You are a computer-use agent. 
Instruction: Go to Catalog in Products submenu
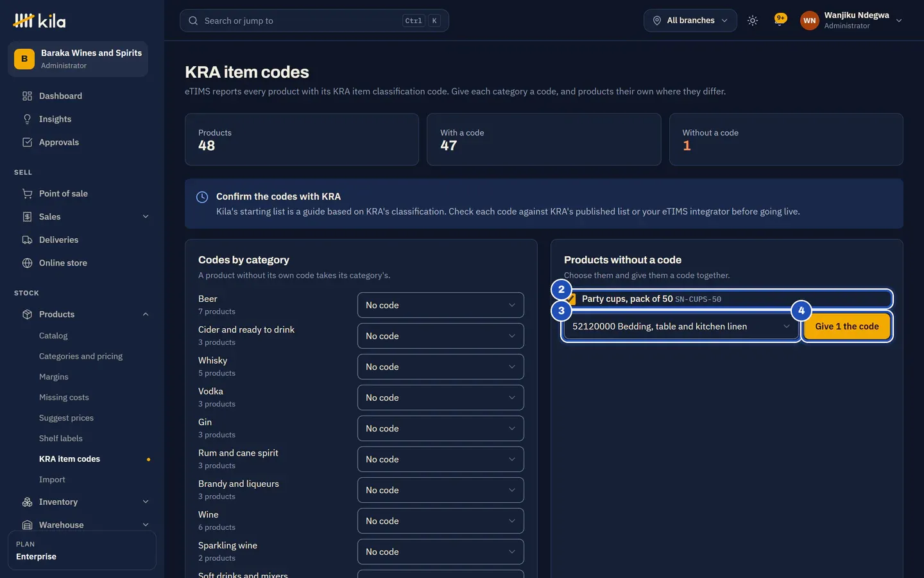(53, 336)
